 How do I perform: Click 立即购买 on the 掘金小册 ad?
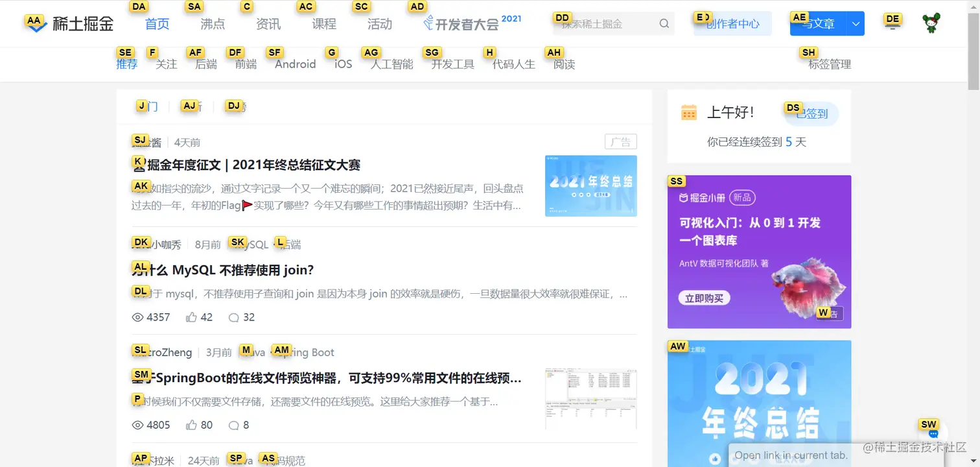[x=705, y=298]
